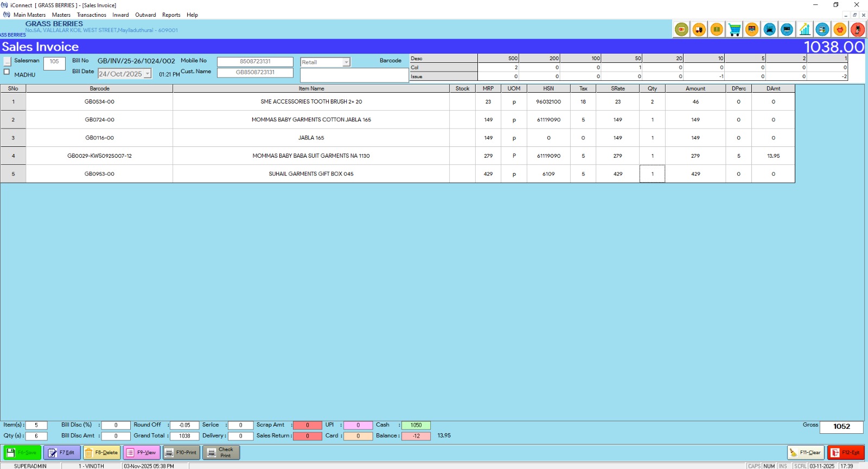This screenshot has height=469, width=868.
Task: Click the F9-View button
Action: tap(141, 452)
